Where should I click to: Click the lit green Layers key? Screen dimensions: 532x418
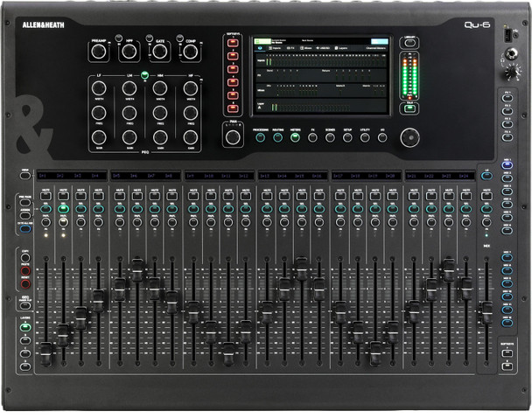tap(25, 327)
